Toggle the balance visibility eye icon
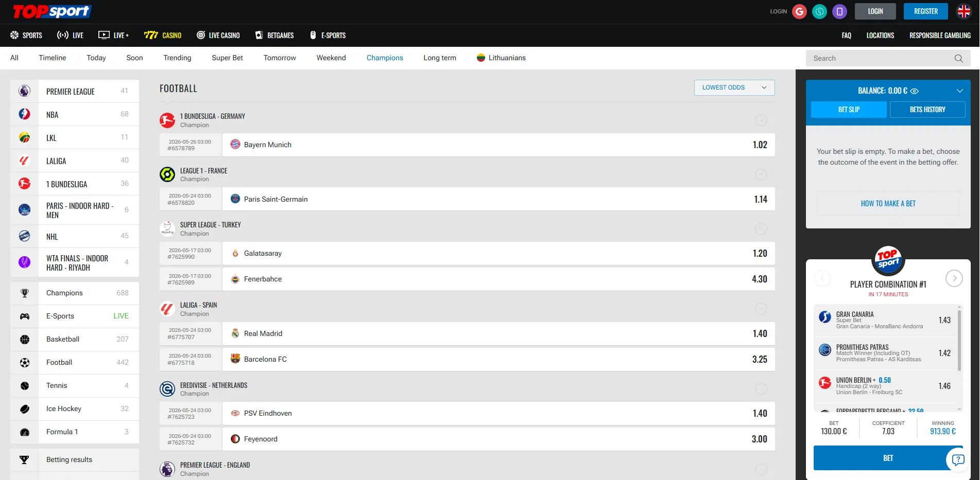Image resolution: width=980 pixels, height=480 pixels. pos(914,91)
